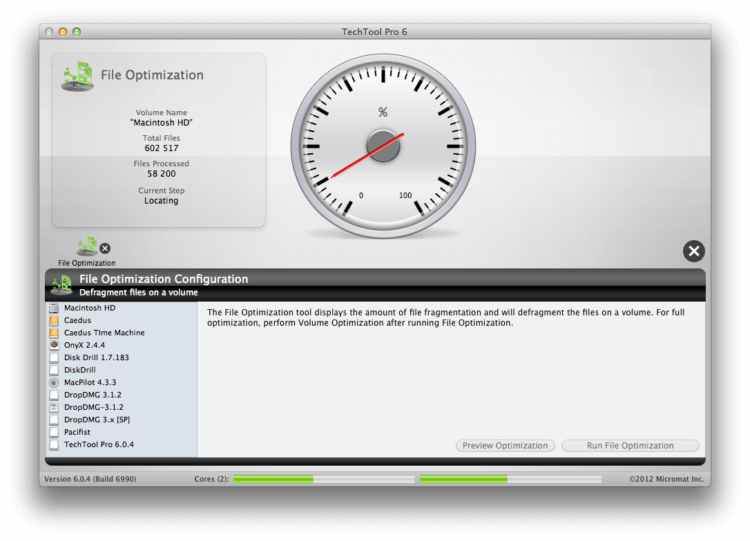Click the Total Files value 602 517

tap(161, 148)
